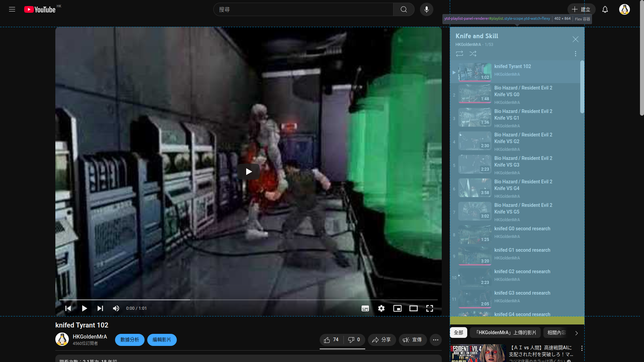Skip to next video in player
This screenshot has height=362, width=644.
click(x=100, y=308)
